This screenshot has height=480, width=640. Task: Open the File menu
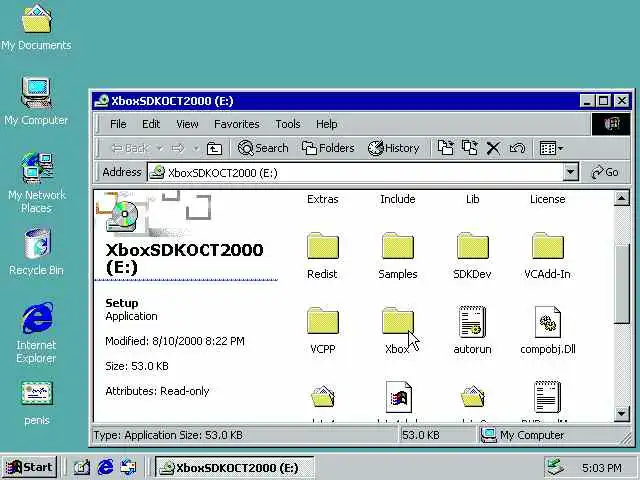pos(118,124)
